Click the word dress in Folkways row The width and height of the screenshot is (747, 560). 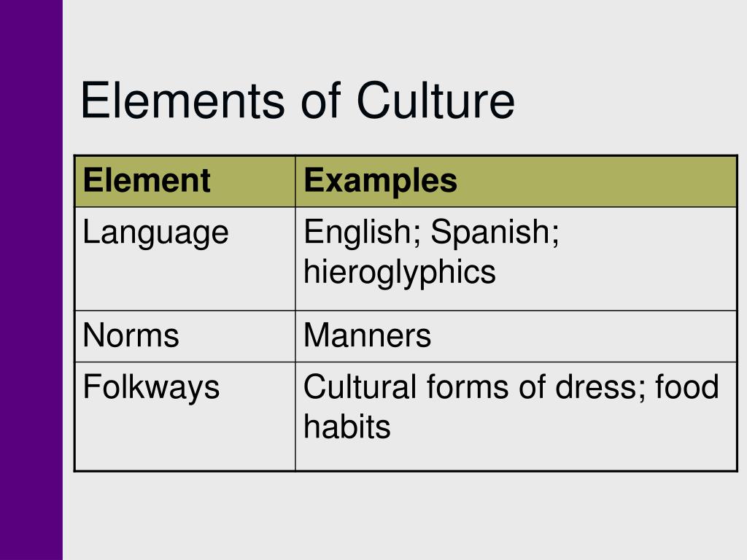(x=596, y=386)
